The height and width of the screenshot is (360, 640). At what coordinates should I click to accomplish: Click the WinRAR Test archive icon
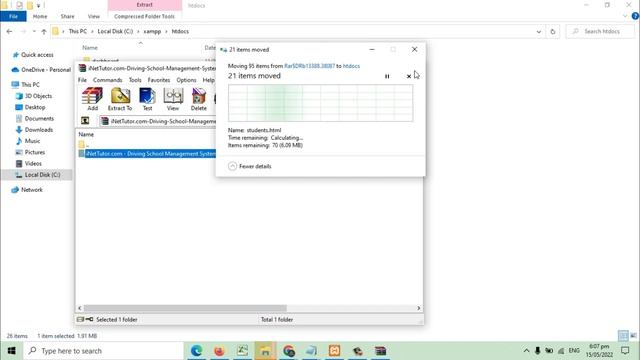pos(147,99)
